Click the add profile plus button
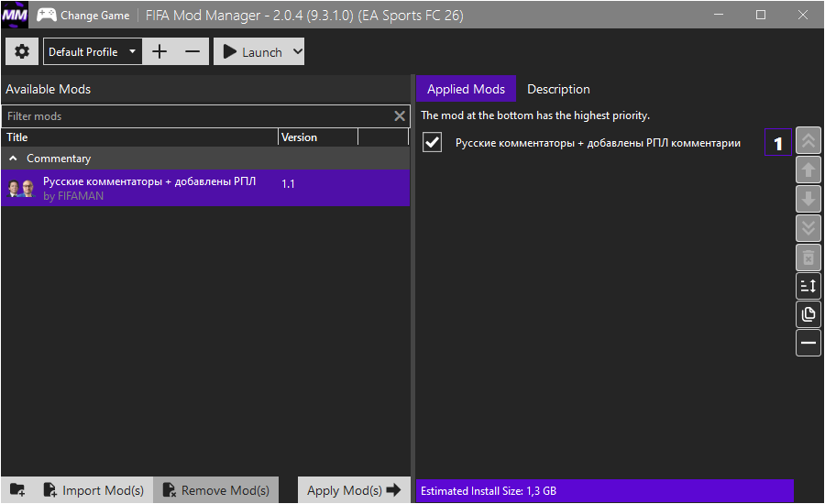The image size is (825, 504). coord(159,52)
